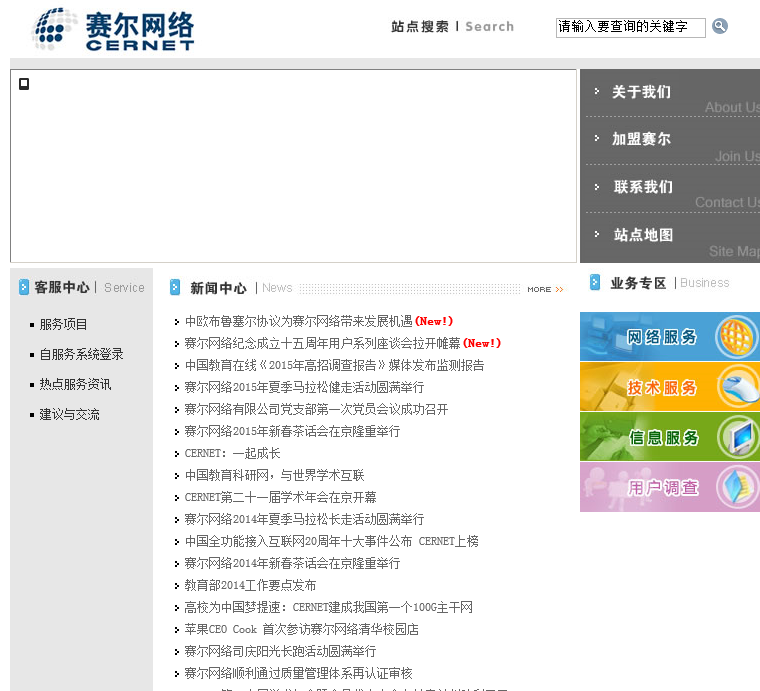Click the magnifier search icon
Image resolution: width=760 pixels, height=691 pixels.
click(x=720, y=26)
